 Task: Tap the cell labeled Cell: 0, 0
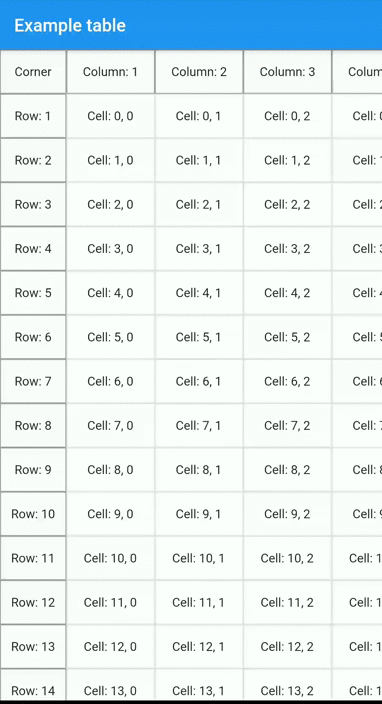pos(110,116)
